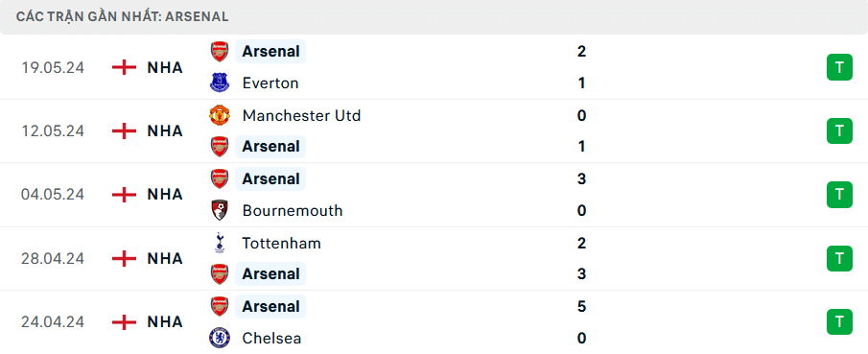The width and height of the screenshot is (868, 354).
Task: Open the Everton team link
Action: tap(270, 83)
